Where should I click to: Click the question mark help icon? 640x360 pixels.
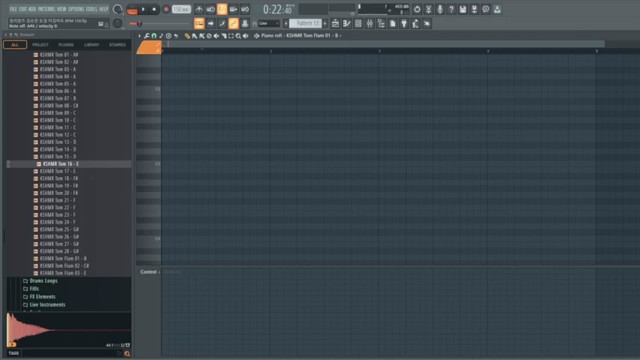coord(451,9)
